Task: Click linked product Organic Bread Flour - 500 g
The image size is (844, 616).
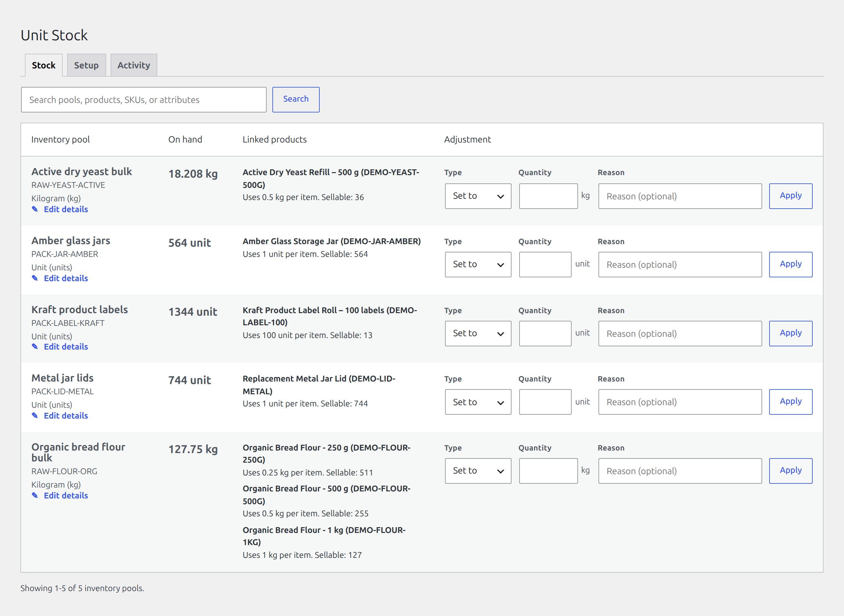Action: [x=326, y=495]
